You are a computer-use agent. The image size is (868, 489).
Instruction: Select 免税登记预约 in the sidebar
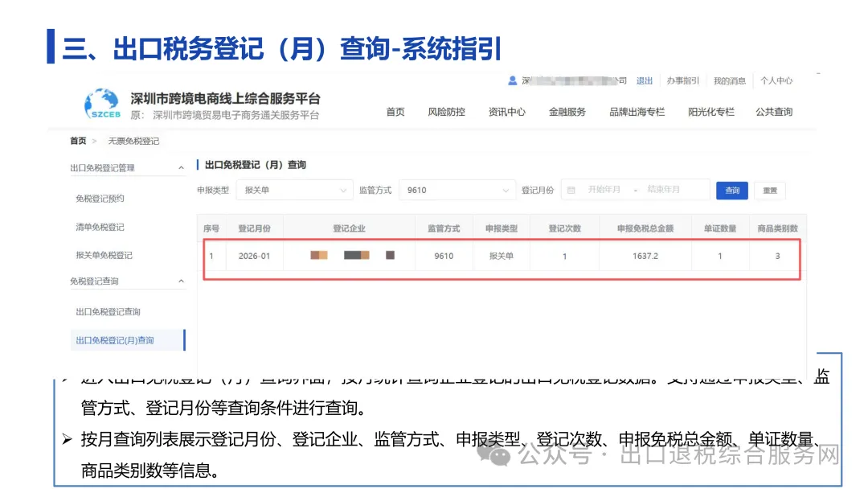[100, 197]
